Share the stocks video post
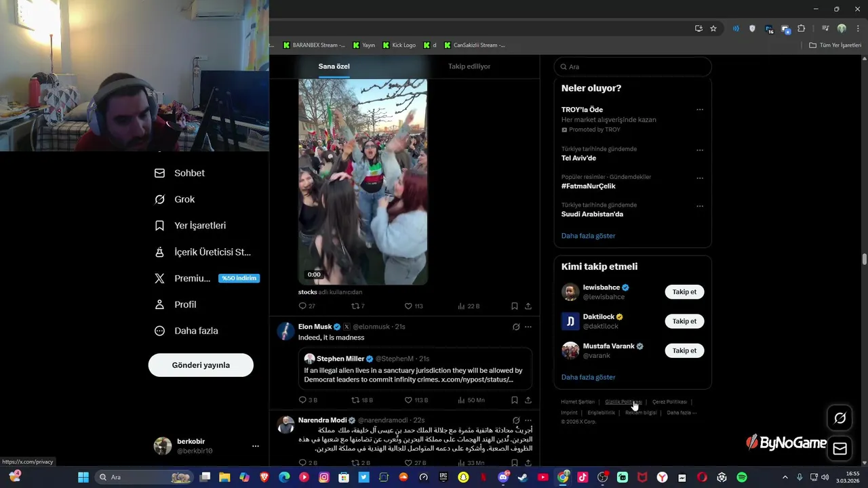The height and width of the screenshot is (488, 868). pos(528,306)
